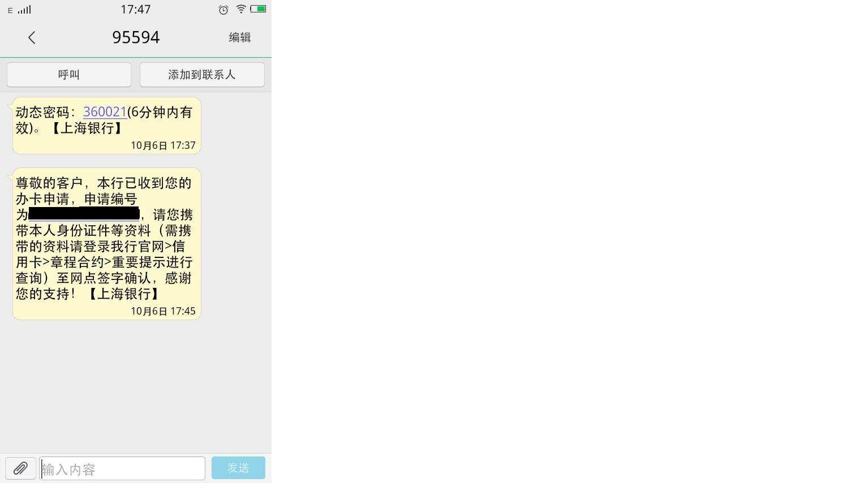Image resolution: width=865 pixels, height=504 pixels.
Task: Click the 95594 sender title
Action: click(x=136, y=37)
